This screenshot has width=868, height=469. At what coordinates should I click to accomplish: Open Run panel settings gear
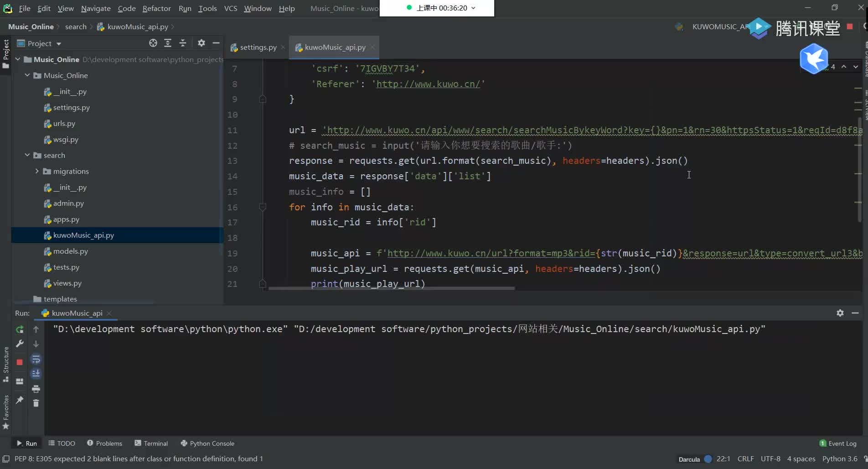click(840, 313)
